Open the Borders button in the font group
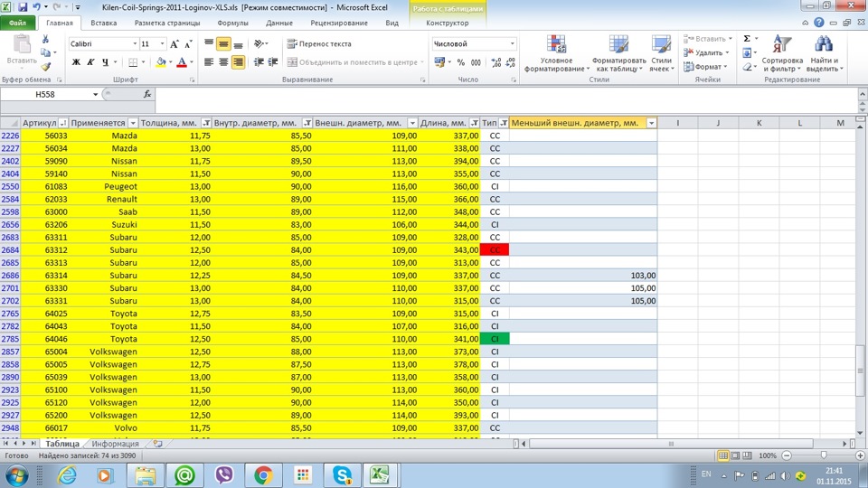The width and height of the screenshot is (868, 488). 133,62
